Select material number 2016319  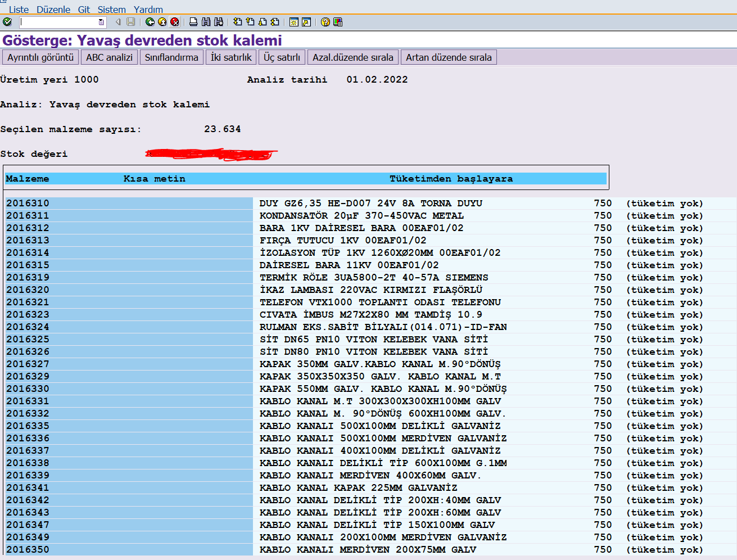28,278
